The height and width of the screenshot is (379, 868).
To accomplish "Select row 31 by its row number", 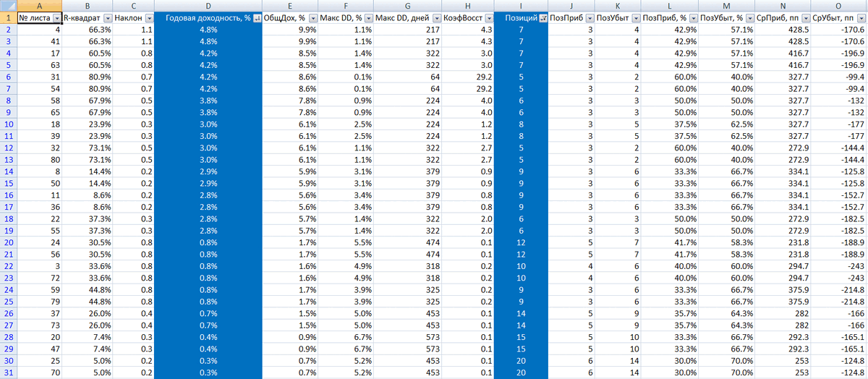I will coord(7,372).
